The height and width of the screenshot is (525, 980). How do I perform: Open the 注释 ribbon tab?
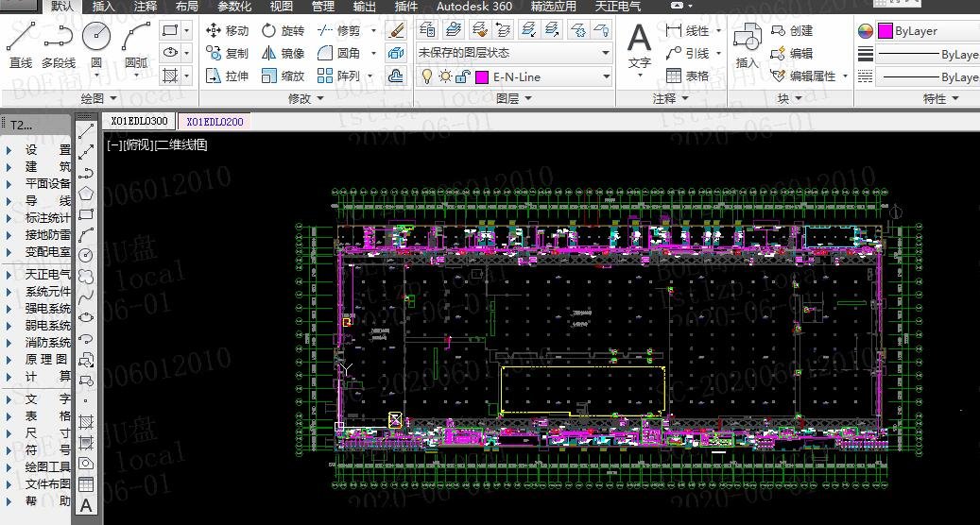(145, 7)
